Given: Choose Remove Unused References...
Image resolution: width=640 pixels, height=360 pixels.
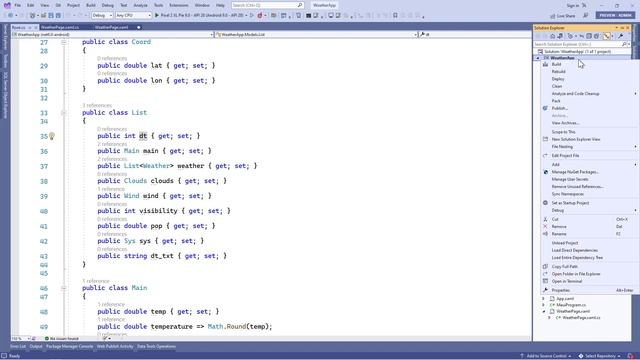Looking at the screenshot, I should [x=577, y=187].
